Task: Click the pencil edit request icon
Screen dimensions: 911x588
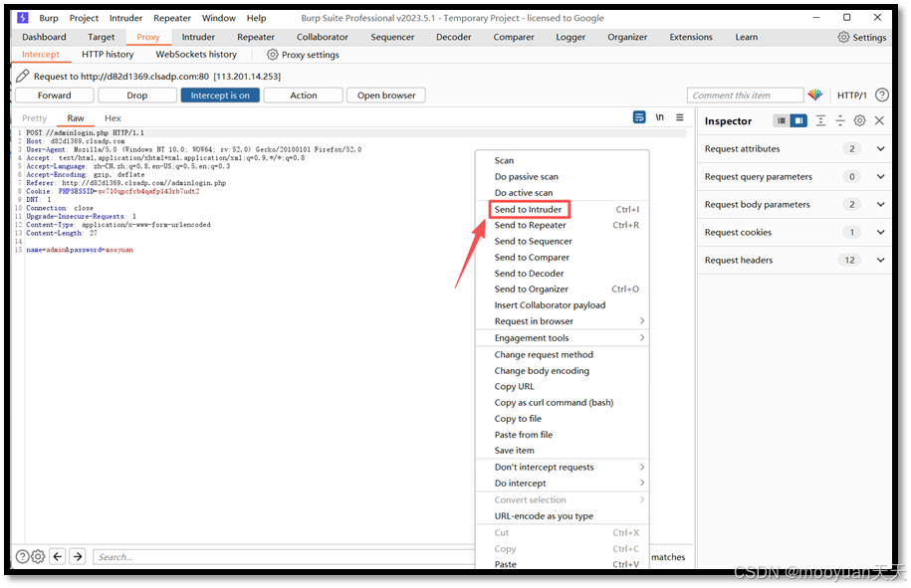Action: [23, 76]
